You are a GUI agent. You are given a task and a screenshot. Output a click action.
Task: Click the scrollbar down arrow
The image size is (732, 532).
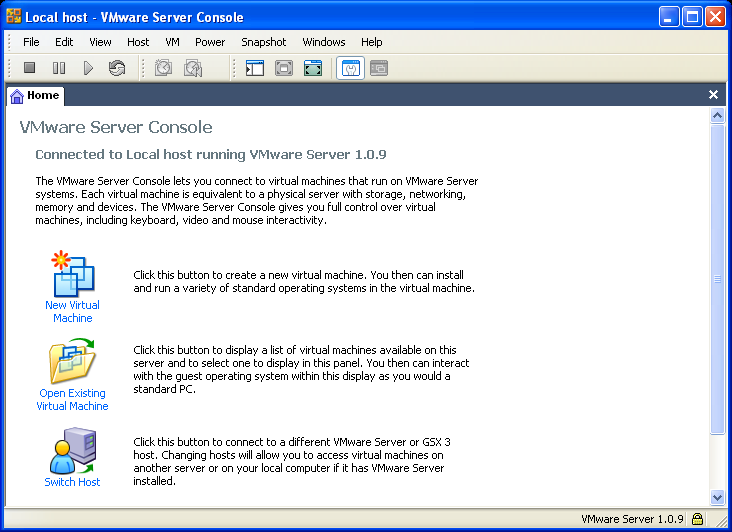pos(718,497)
